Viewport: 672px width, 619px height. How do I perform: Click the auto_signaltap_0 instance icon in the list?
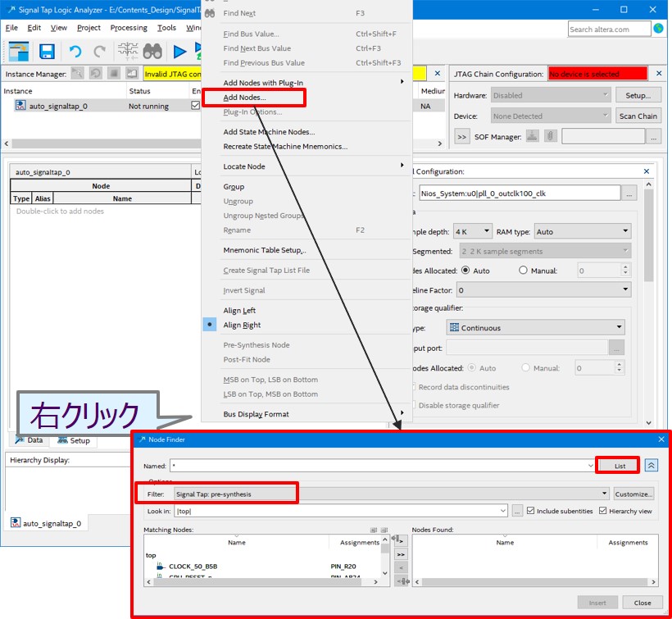(x=20, y=106)
